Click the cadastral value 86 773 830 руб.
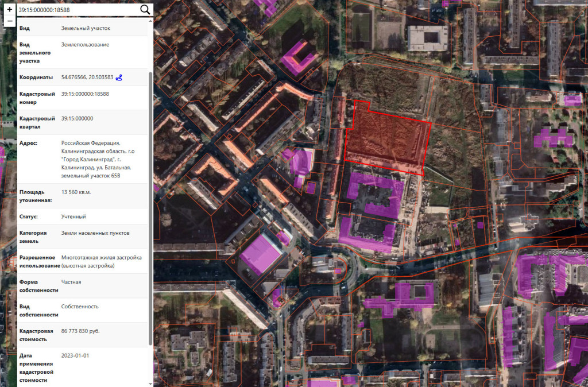588x387 pixels. (80, 331)
